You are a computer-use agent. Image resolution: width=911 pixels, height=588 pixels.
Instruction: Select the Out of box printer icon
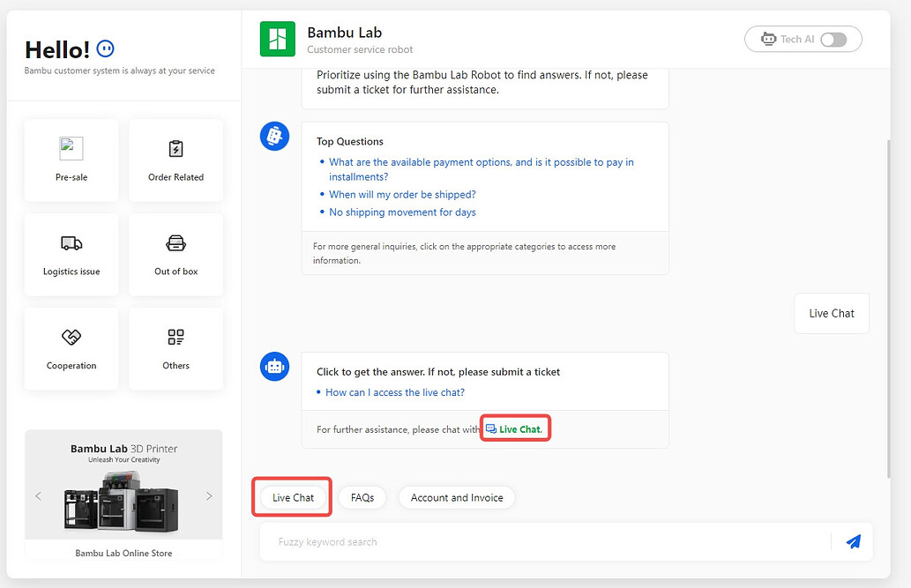[175, 243]
